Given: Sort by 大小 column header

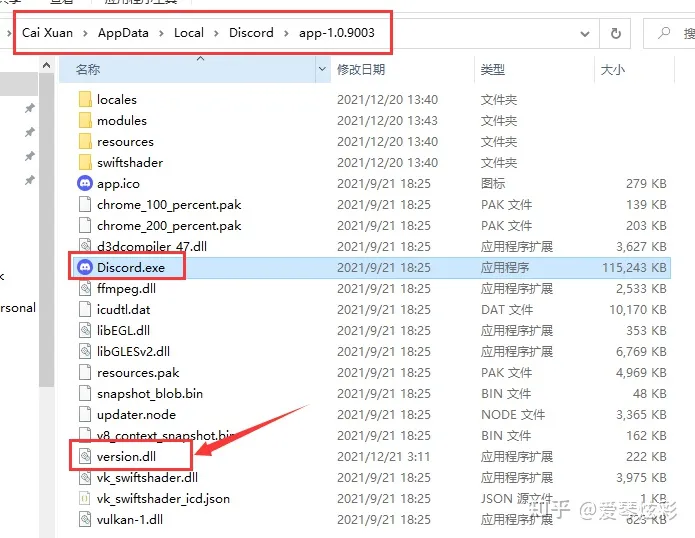Looking at the screenshot, I should click(x=634, y=69).
